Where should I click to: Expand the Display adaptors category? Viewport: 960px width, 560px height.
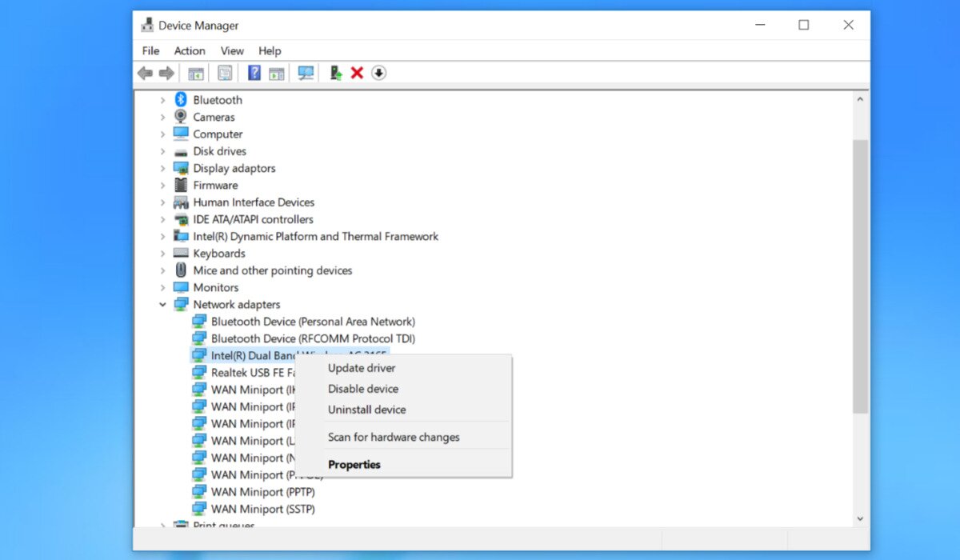click(162, 168)
